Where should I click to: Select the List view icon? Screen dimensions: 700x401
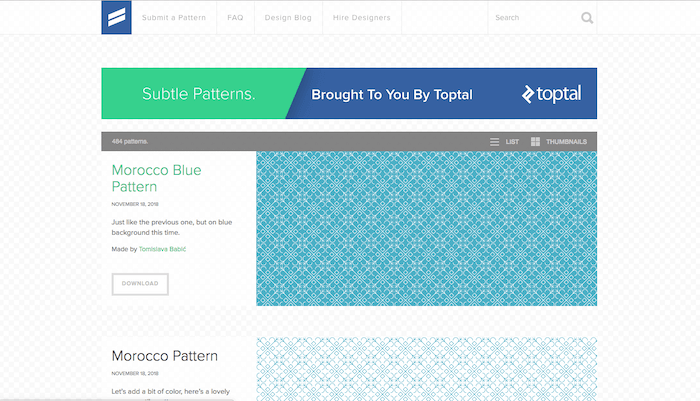pos(494,142)
